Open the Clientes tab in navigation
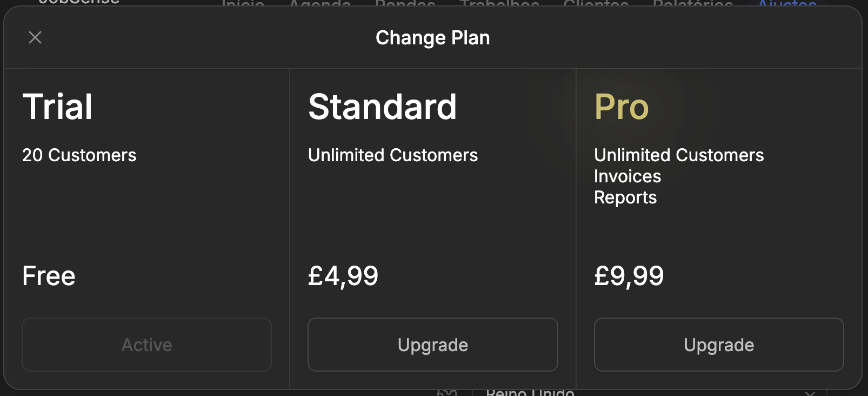This screenshot has height=396, width=868. (x=596, y=3)
